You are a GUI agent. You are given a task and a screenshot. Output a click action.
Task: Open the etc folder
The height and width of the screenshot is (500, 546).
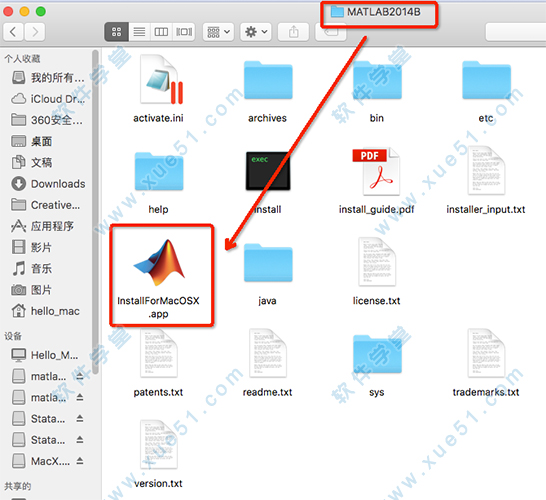486,80
